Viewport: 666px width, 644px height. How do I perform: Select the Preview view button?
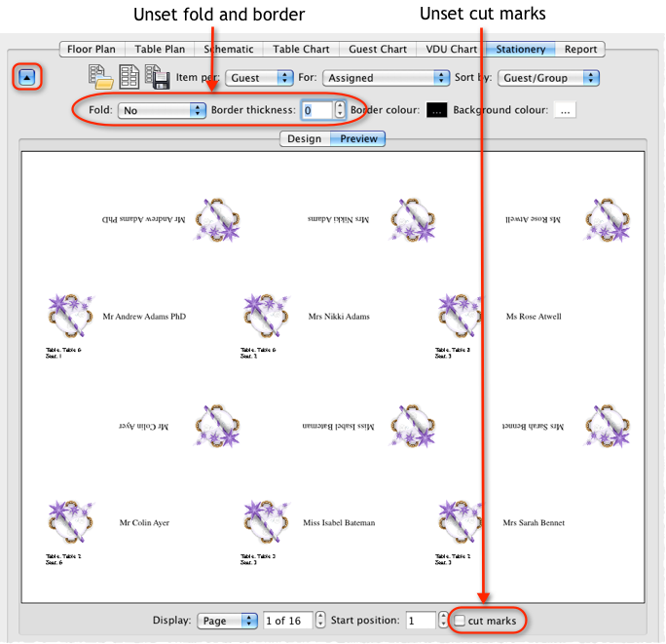point(358,138)
